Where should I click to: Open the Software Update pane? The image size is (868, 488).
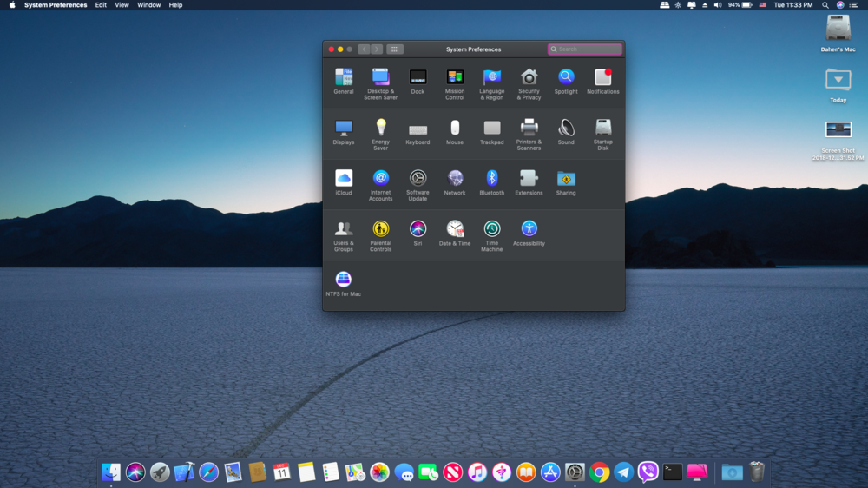418,179
